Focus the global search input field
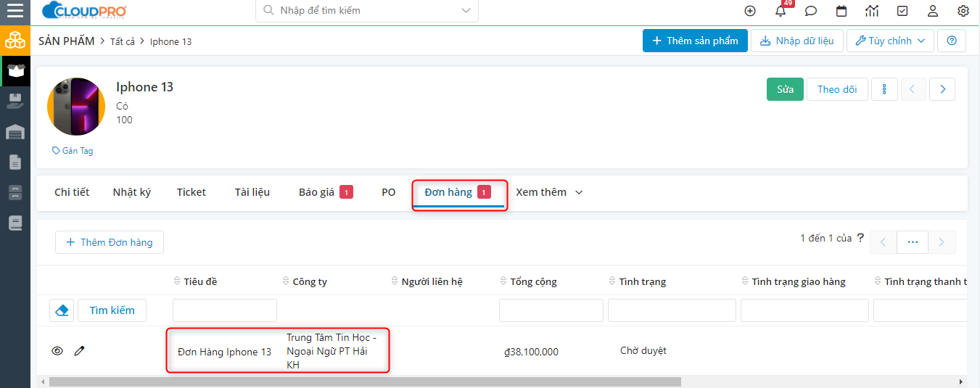 367,10
